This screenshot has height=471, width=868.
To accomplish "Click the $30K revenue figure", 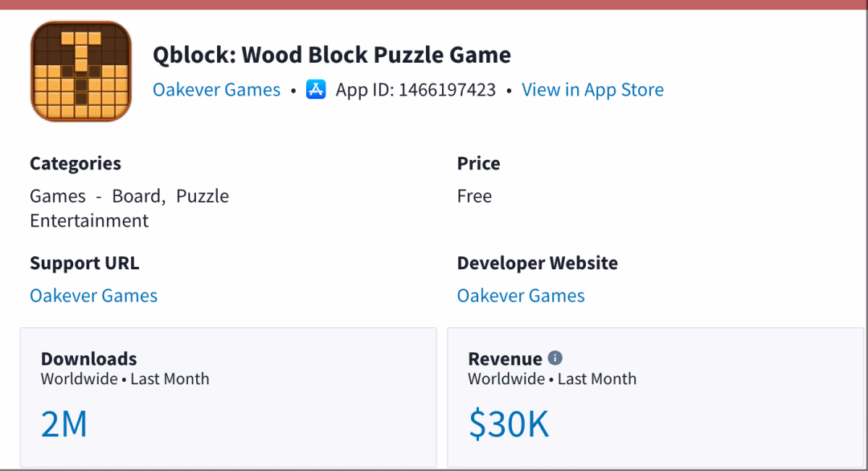I will pos(509,424).
